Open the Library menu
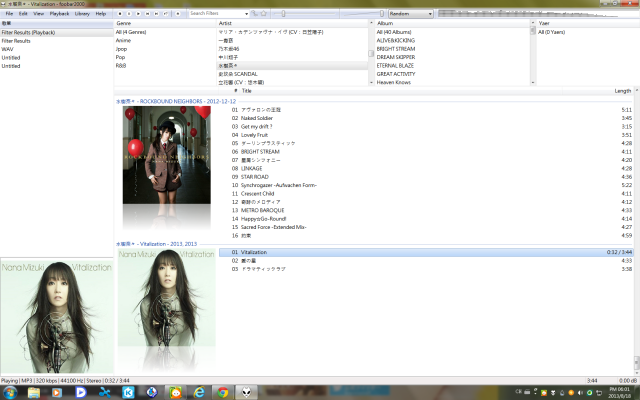The height and width of the screenshot is (400, 640). 82,13
